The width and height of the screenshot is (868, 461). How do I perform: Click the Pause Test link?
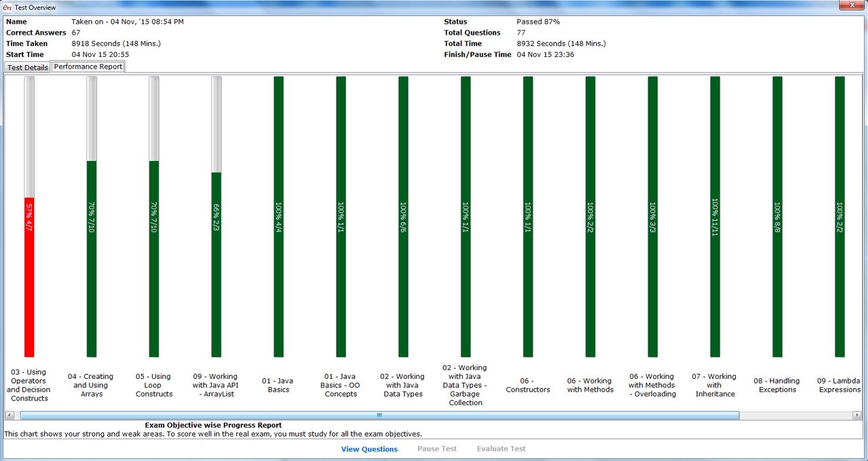click(437, 449)
